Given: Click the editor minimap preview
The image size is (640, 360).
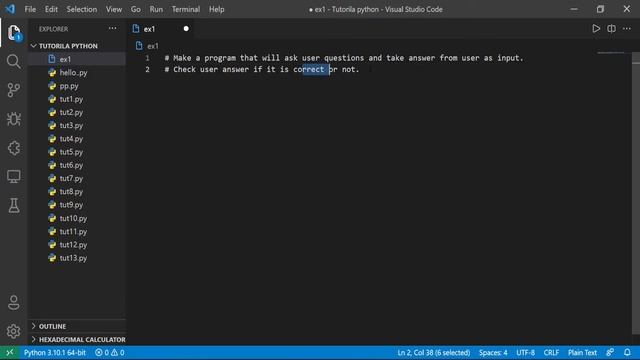Looking at the screenshot, I should pos(611,53).
